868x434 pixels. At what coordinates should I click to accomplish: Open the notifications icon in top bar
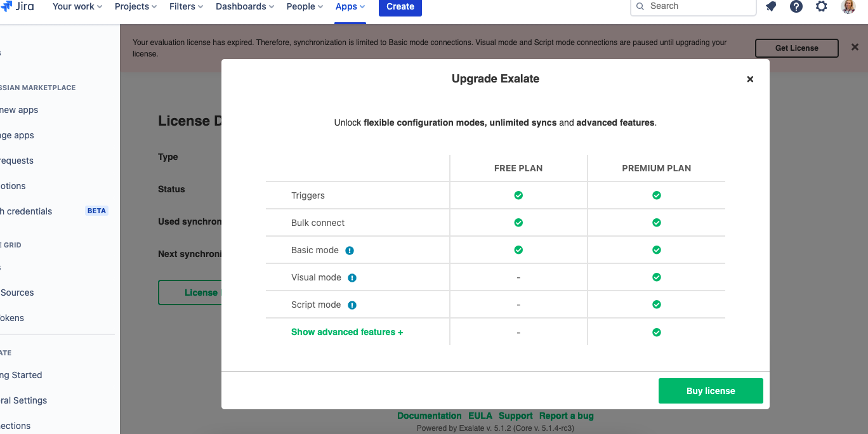(771, 6)
